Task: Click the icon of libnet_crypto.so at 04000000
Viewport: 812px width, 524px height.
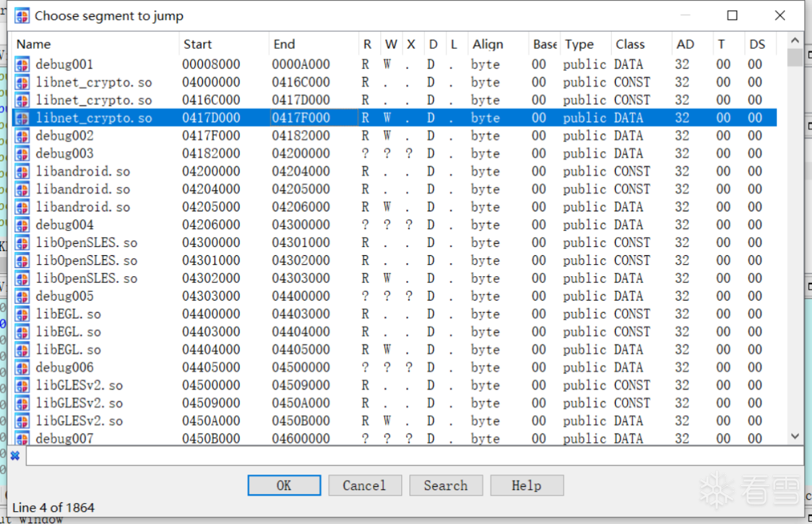Action: pos(22,83)
